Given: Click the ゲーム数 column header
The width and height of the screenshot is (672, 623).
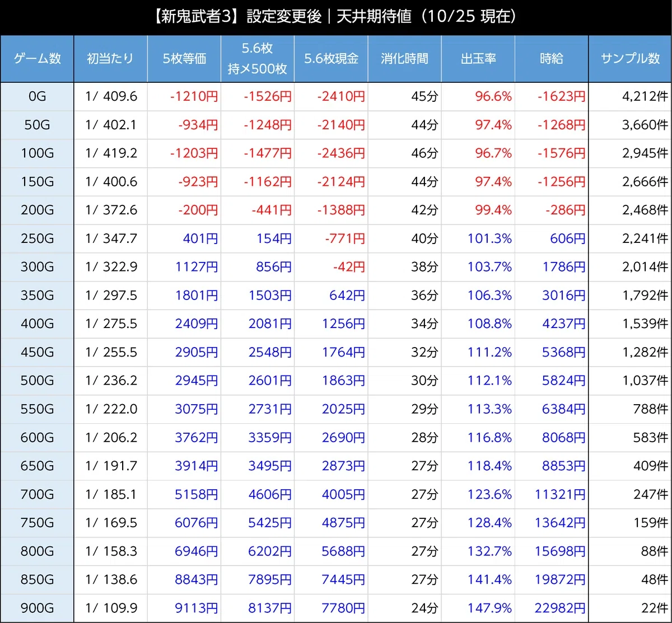Looking at the screenshot, I should pyautogui.click(x=37, y=59).
